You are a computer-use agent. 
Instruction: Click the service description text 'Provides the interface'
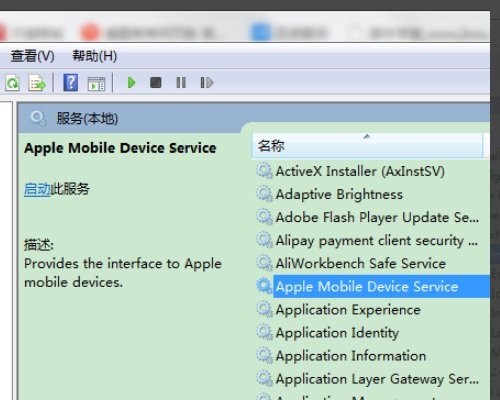coord(123,273)
